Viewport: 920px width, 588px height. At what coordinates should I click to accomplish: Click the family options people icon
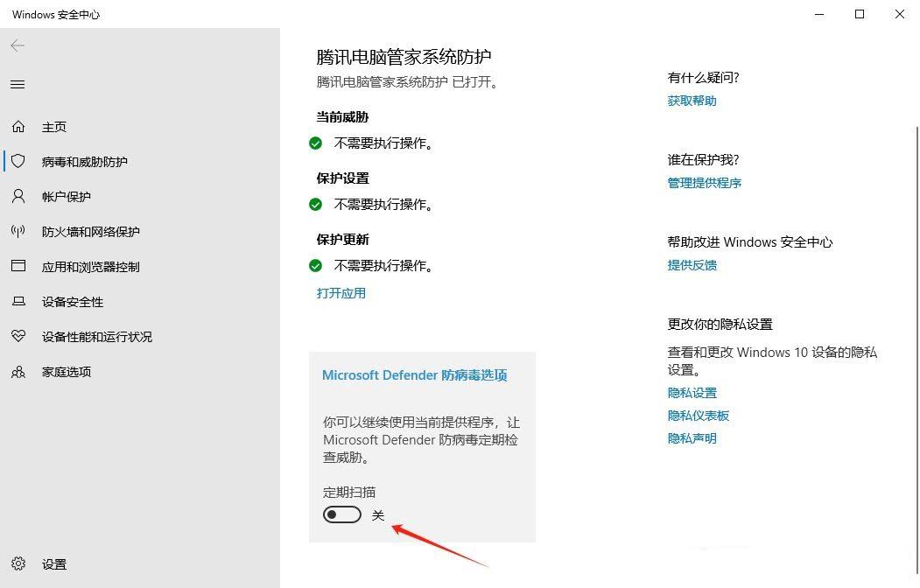point(18,372)
